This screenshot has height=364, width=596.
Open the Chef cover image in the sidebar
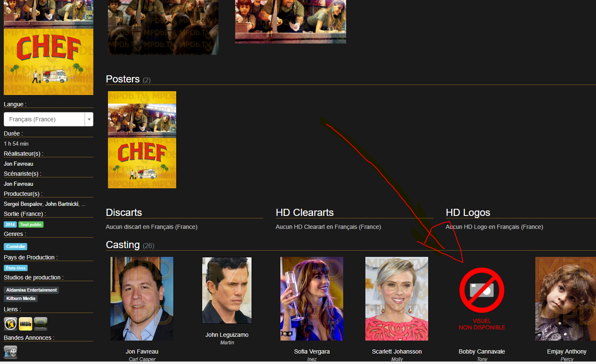pos(49,47)
